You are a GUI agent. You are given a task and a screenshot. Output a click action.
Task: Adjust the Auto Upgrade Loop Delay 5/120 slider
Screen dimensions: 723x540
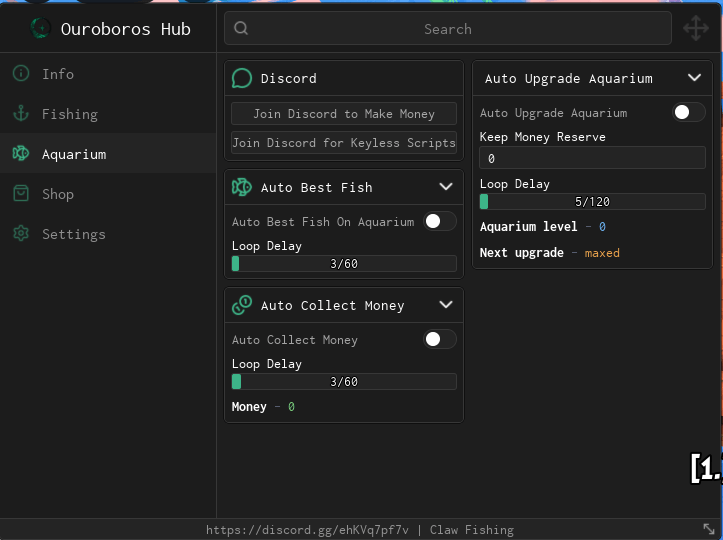click(x=593, y=202)
